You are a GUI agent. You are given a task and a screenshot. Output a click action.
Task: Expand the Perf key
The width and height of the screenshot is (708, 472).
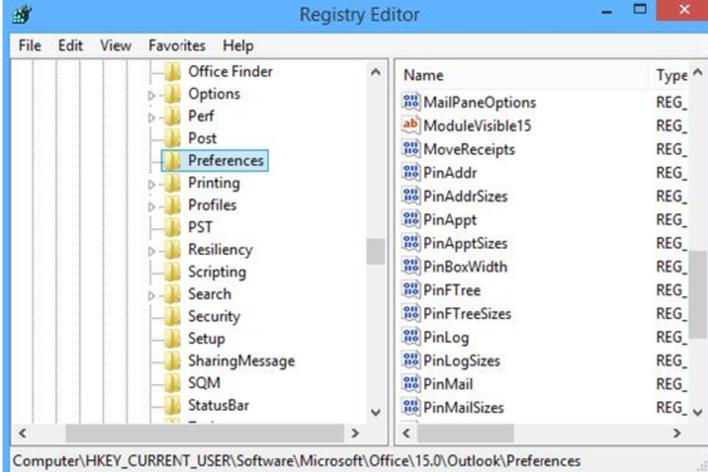[152, 117]
